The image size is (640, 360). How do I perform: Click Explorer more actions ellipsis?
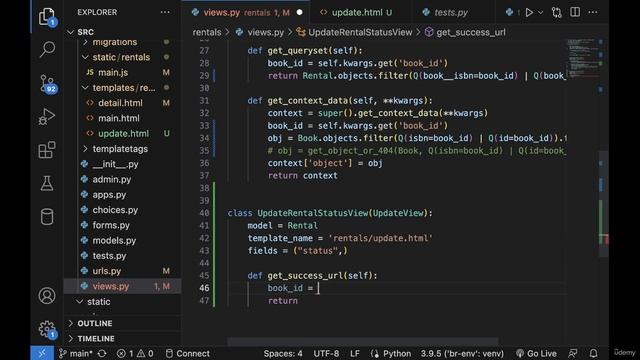pos(165,12)
